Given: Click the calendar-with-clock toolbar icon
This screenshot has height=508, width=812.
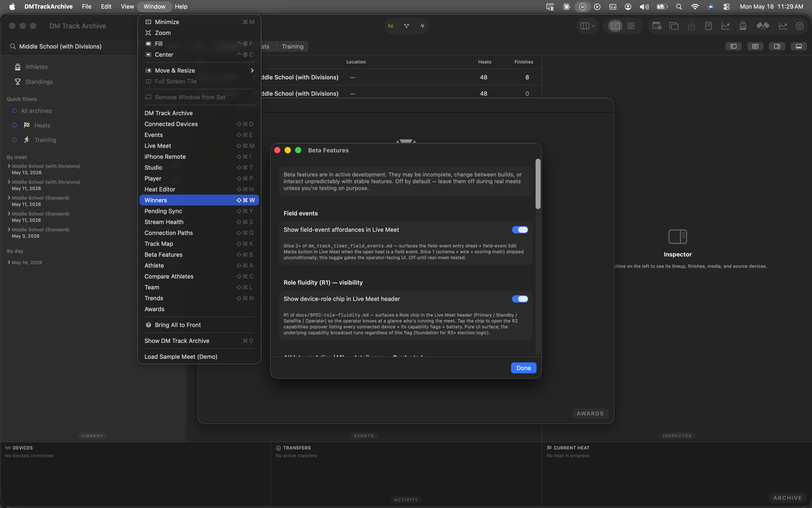Looking at the screenshot, I should [x=657, y=26].
